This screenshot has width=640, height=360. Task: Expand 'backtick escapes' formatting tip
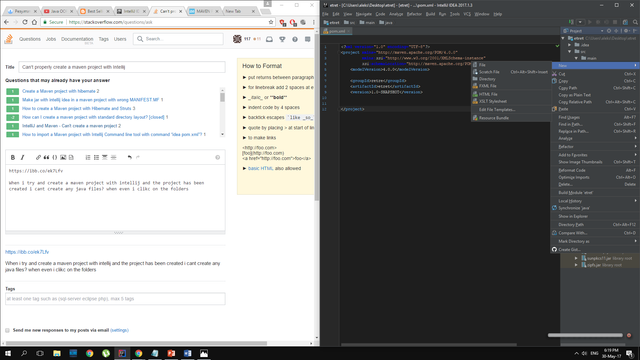pos(244,117)
